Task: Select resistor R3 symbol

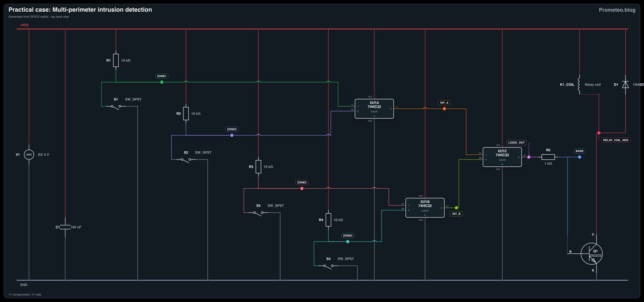Action: pos(258,167)
